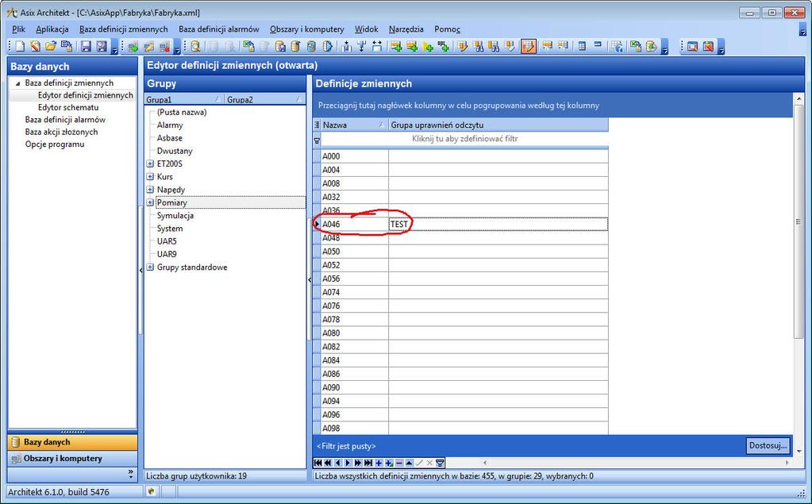Open the Pomoc menu
This screenshot has width=812, height=504.
448,29
